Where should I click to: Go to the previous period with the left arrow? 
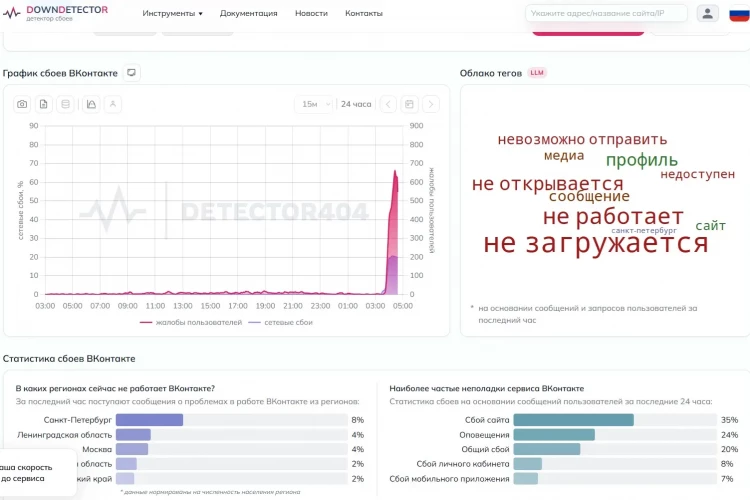pos(388,104)
